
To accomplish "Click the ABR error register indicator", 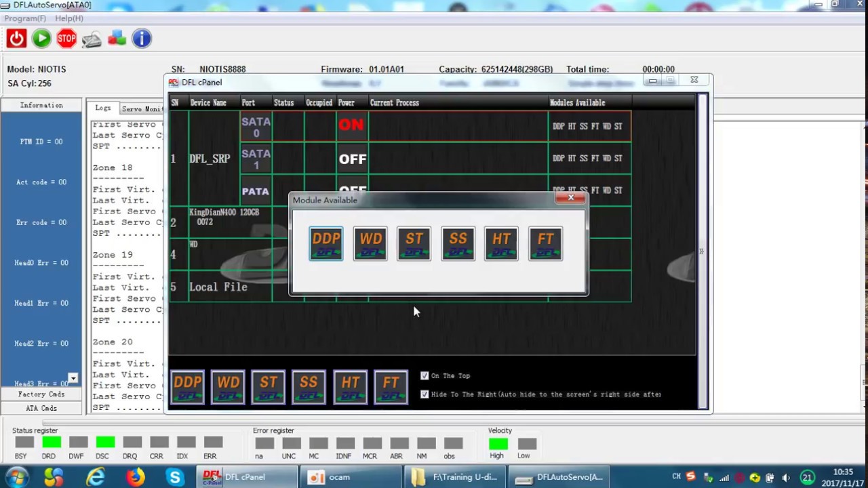I will point(399,443).
